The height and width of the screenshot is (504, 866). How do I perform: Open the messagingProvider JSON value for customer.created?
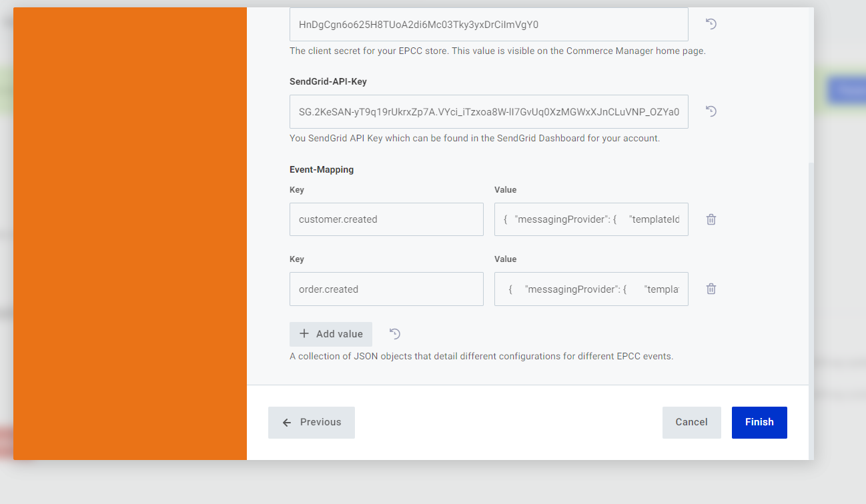591,219
